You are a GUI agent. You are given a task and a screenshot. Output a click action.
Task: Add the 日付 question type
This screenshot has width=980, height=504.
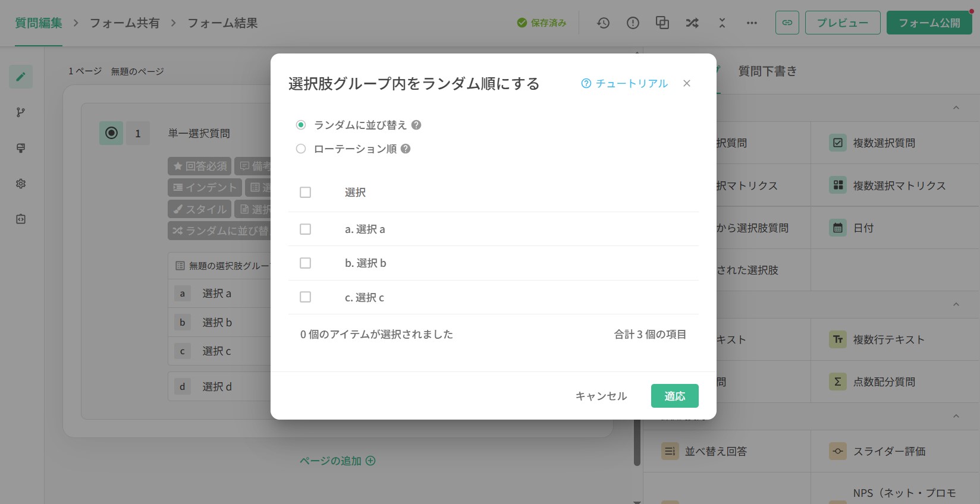click(x=895, y=228)
